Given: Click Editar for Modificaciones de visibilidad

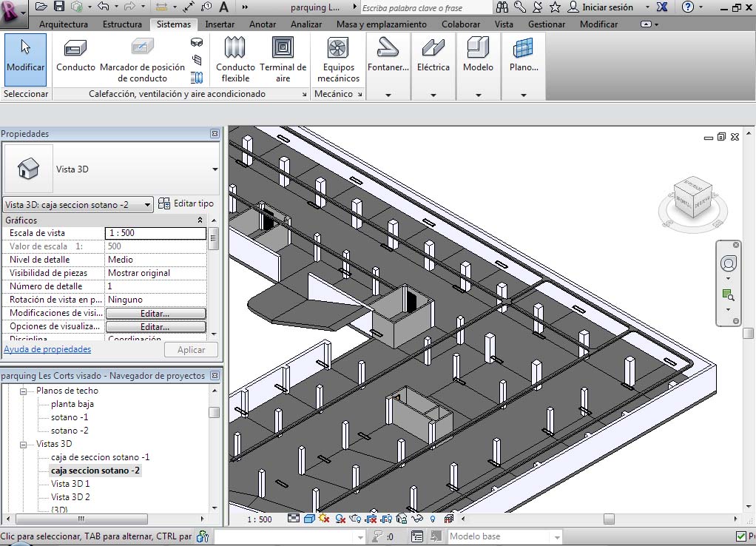Looking at the screenshot, I should pyautogui.click(x=155, y=314).
